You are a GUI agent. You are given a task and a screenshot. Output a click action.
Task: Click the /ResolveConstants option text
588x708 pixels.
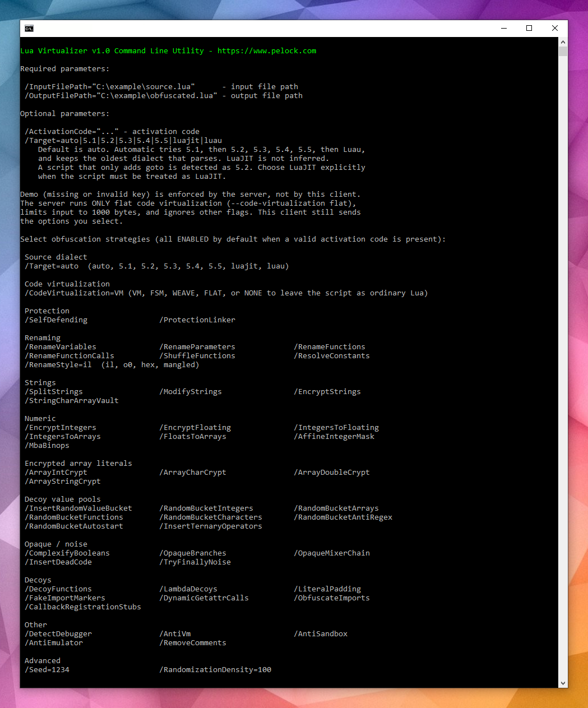click(332, 356)
